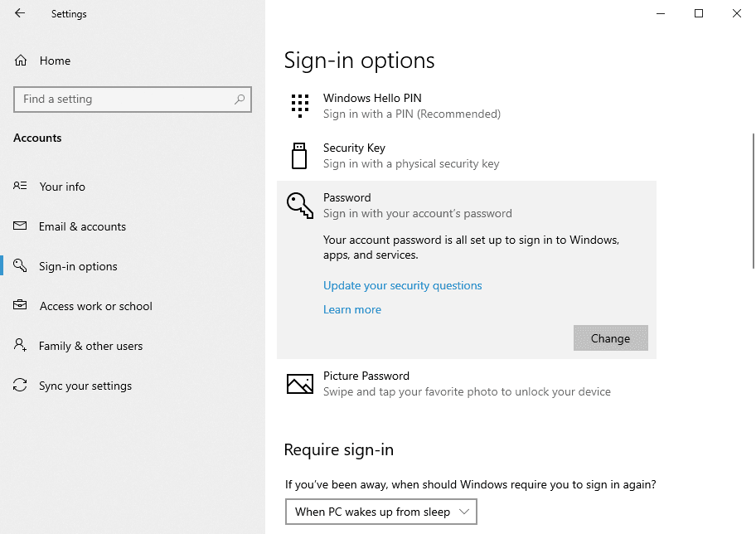Click the Sign-in options key icon in sidebar

pos(20,265)
